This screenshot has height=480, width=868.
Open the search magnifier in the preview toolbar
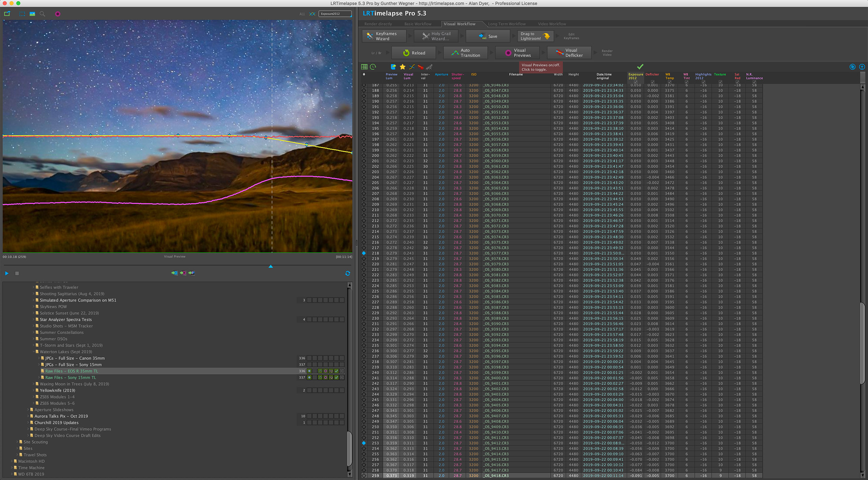coord(42,14)
